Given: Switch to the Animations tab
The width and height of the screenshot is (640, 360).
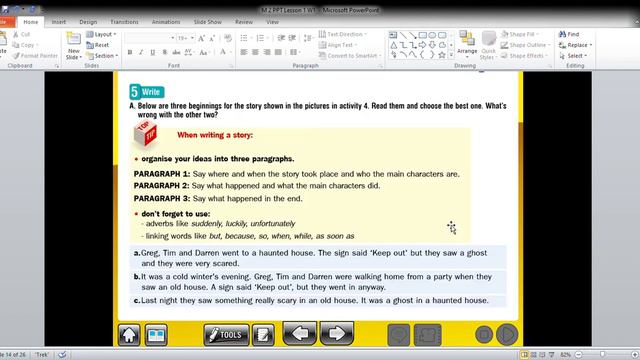Looking at the screenshot, I should click(x=166, y=22).
